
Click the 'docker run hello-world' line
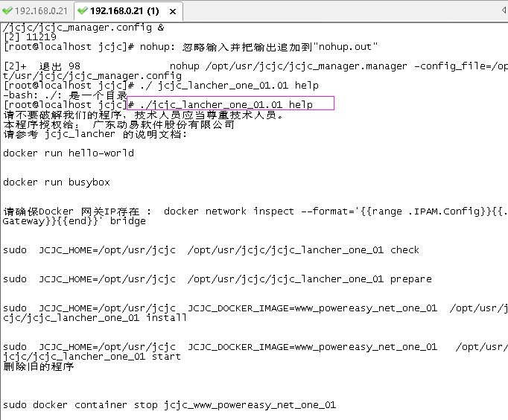click(x=69, y=153)
